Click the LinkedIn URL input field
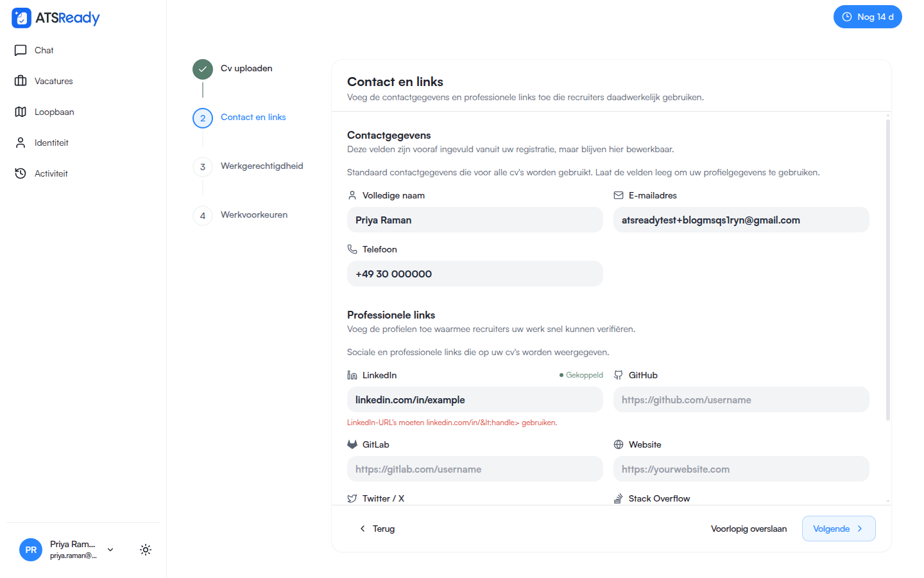Viewport: 924px width, 578px height. click(475, 399)
